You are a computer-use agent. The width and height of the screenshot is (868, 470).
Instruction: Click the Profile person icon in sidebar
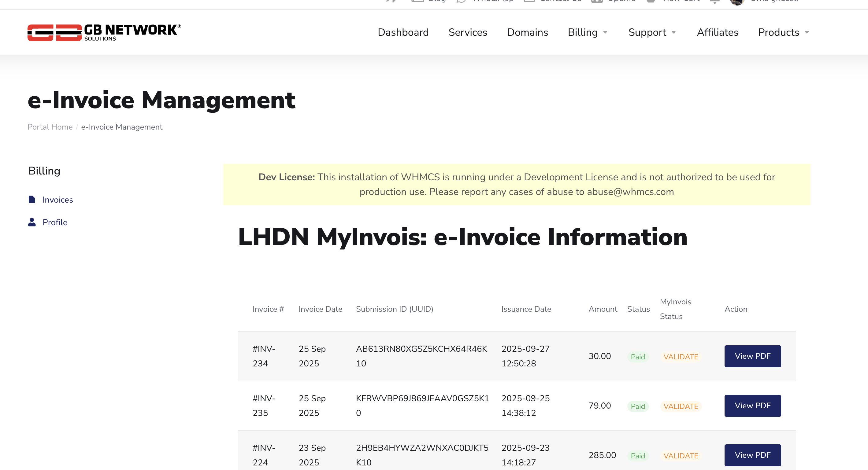point(32,222)
